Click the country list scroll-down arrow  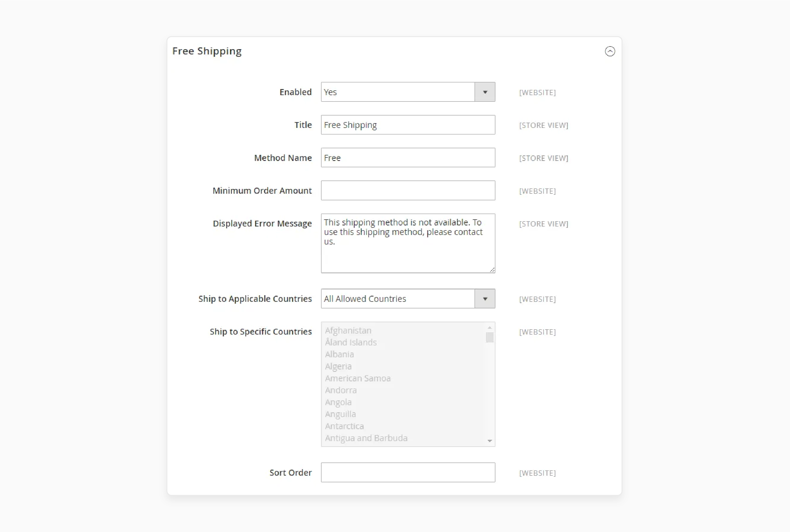490,441
